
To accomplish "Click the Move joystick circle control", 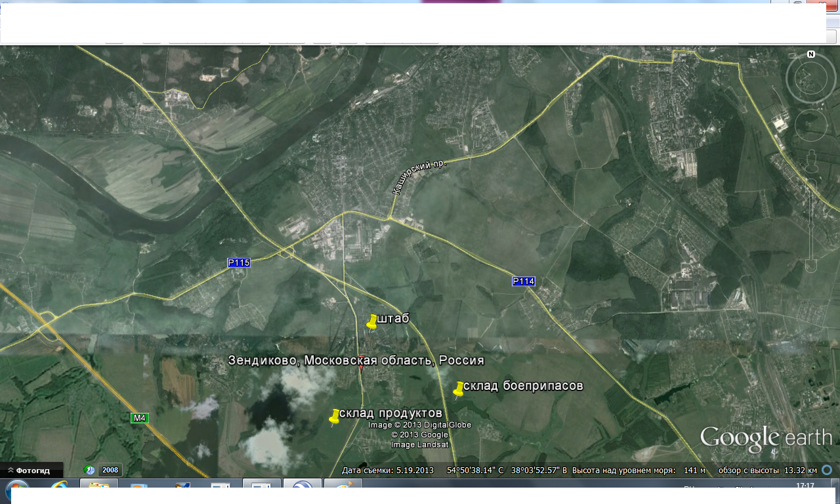I will coord(810,125).
